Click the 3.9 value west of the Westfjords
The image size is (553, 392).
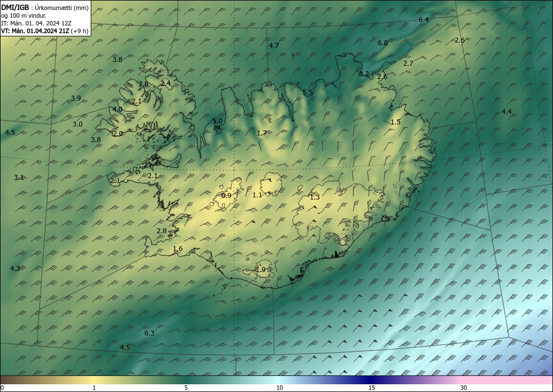[x=76, y=98]
